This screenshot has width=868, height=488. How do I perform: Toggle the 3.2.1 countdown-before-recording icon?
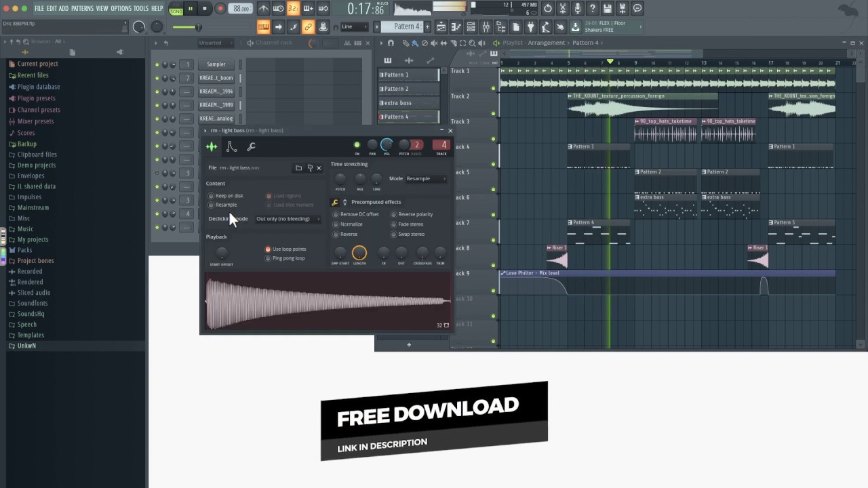coord(293,9)
